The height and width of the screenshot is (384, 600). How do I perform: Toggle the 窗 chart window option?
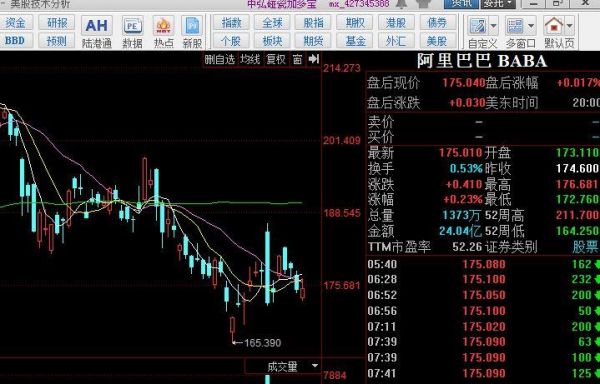pyautogui.click(x=297, y=59)
